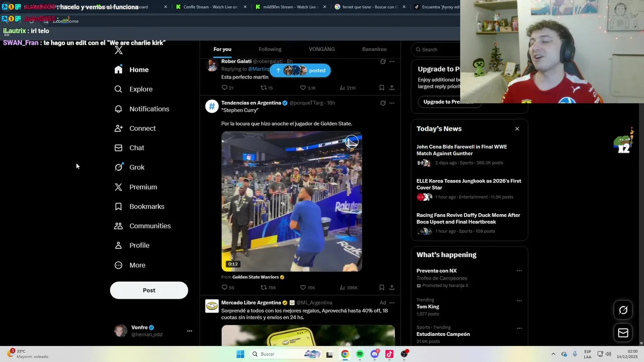Viewport: 644px width, 362px height.
Task: Play the Stephen Curry video
Action: (x=292, y=202)
